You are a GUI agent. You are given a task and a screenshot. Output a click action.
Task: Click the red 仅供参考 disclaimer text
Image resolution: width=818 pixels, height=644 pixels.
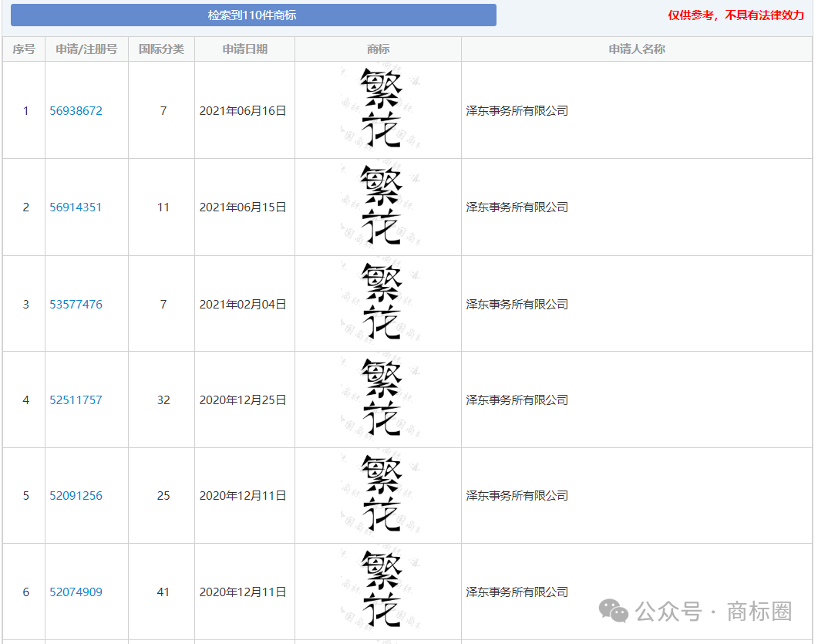pyautogui.click(x=736, y=15)
